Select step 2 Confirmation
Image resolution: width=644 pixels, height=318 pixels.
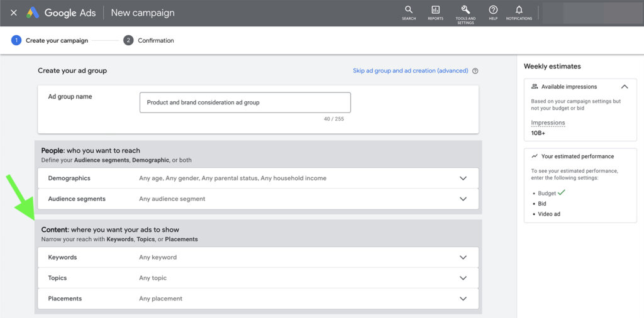click(148, 41)
